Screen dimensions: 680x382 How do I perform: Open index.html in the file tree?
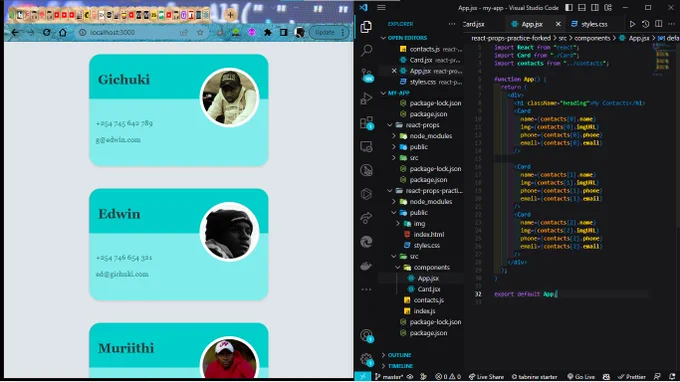tap(428, 234)
